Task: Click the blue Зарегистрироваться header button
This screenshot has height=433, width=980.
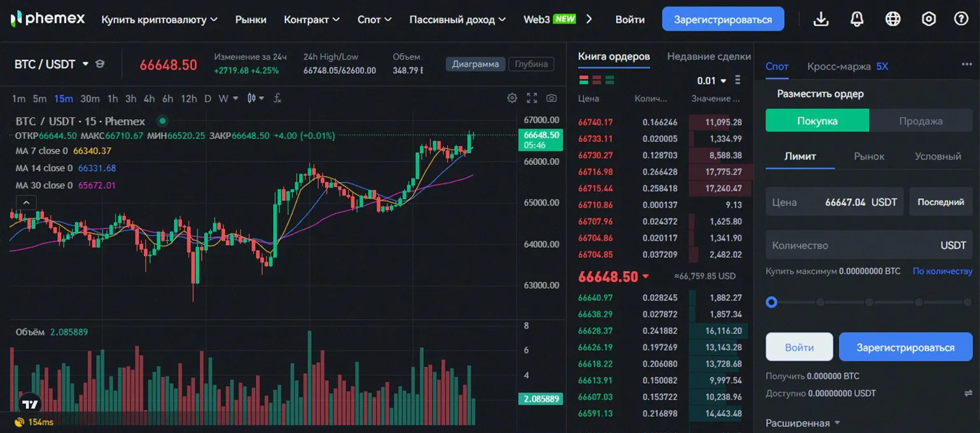Action: click(723, 19)
